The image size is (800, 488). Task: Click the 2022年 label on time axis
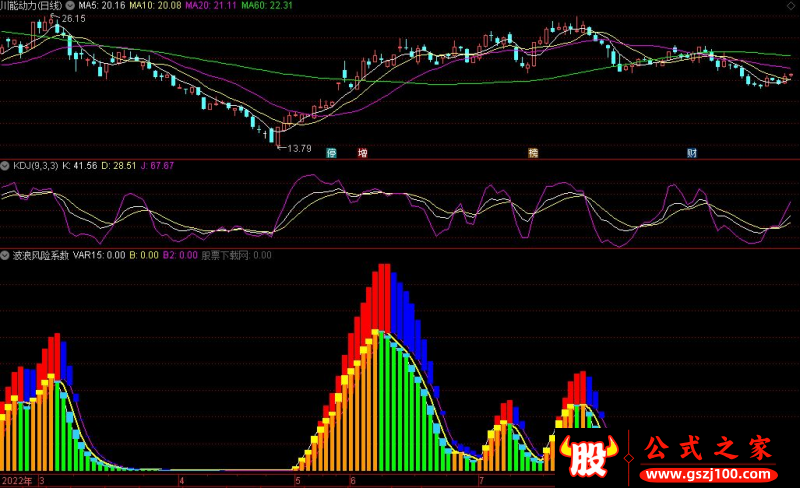17,480
